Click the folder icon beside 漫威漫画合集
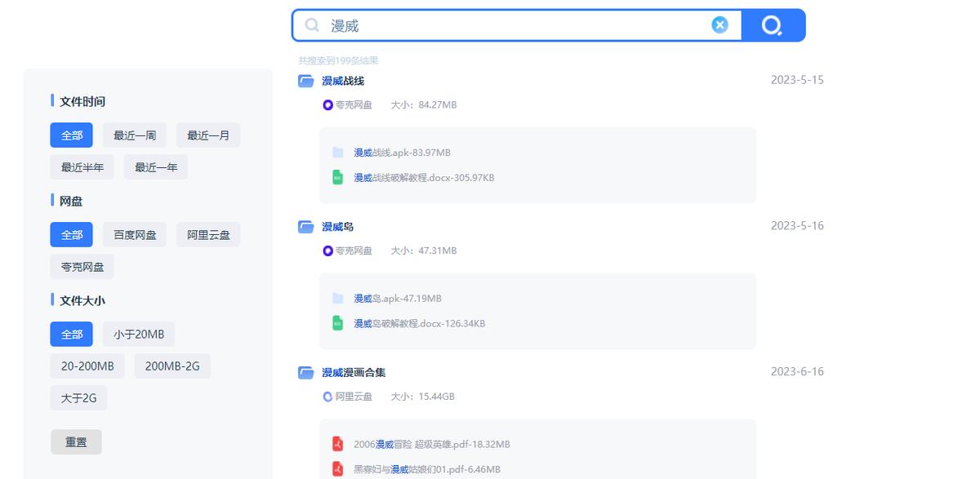The width and height of the screenshot is (980, 479). [x=306, y=372]
